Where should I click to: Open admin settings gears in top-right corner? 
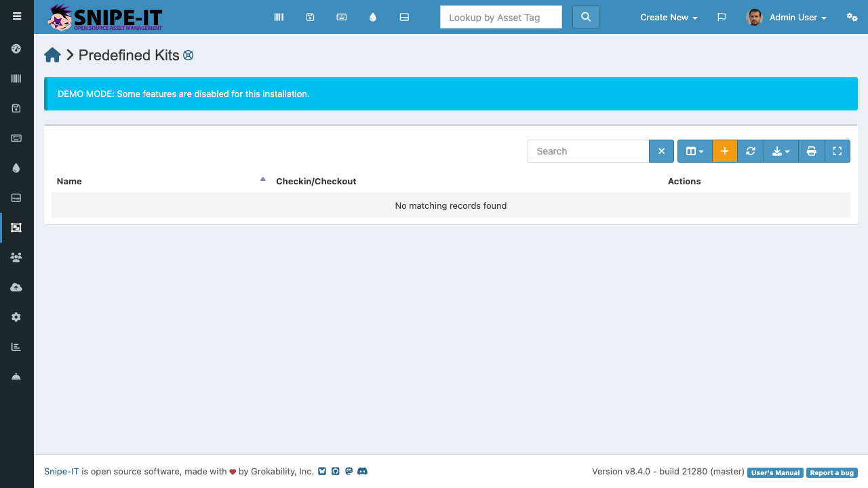pyautogui.click(x=852, y=17)
